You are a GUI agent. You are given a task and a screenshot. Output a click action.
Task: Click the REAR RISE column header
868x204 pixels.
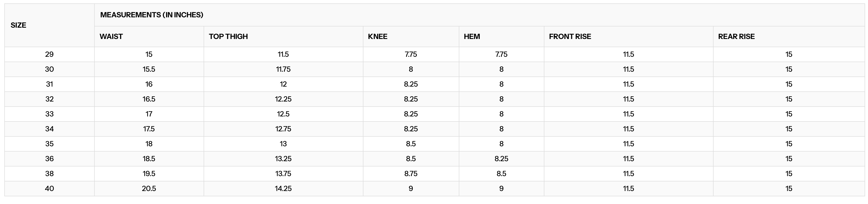coord(736,36)
